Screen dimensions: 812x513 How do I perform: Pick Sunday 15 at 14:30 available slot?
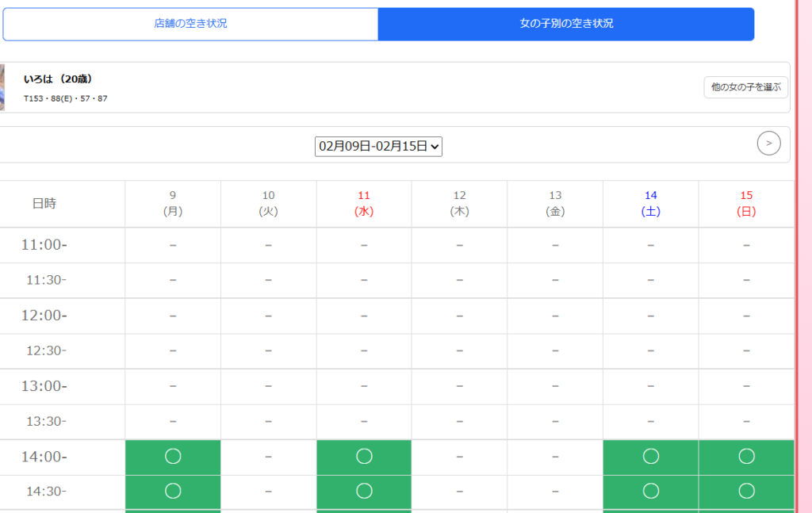[746, 491]
